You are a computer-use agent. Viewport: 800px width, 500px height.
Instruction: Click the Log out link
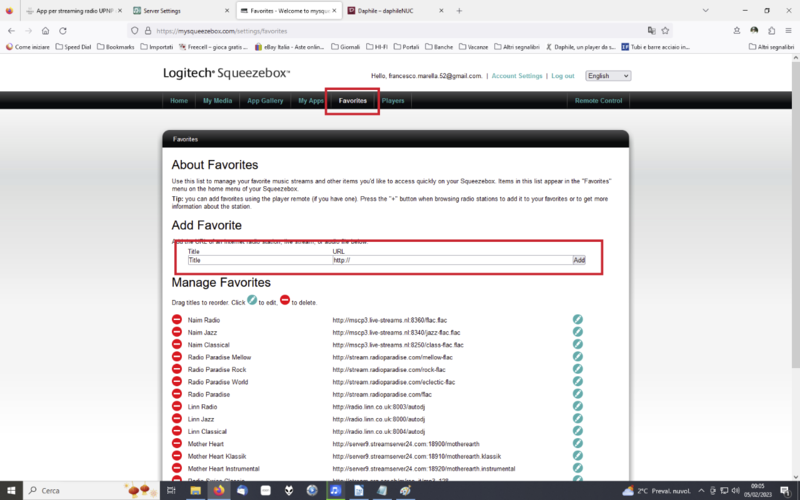[x=563, y=76]
